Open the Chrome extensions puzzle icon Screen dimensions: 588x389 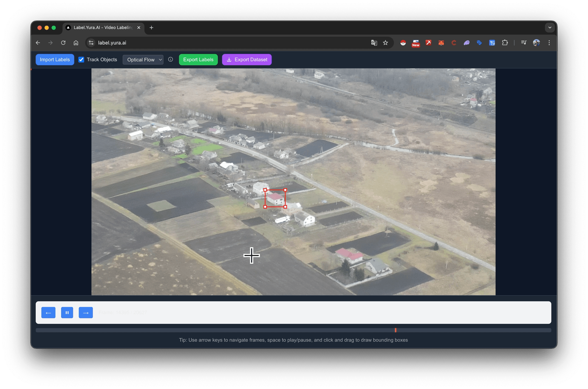pyautogui.click(x=505, y=43)
